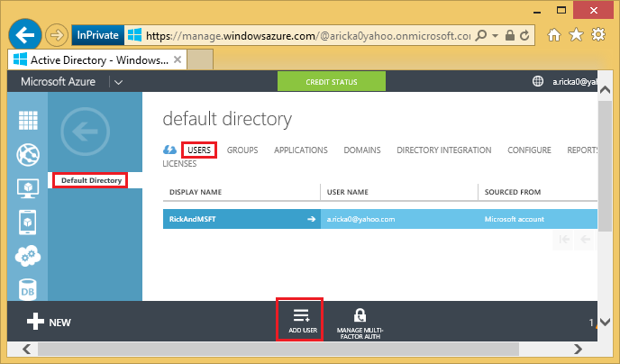Open a new blank browser tab
Image resolution: width=620 pixels, height=364 pixels.
click(x=200, y=59)
